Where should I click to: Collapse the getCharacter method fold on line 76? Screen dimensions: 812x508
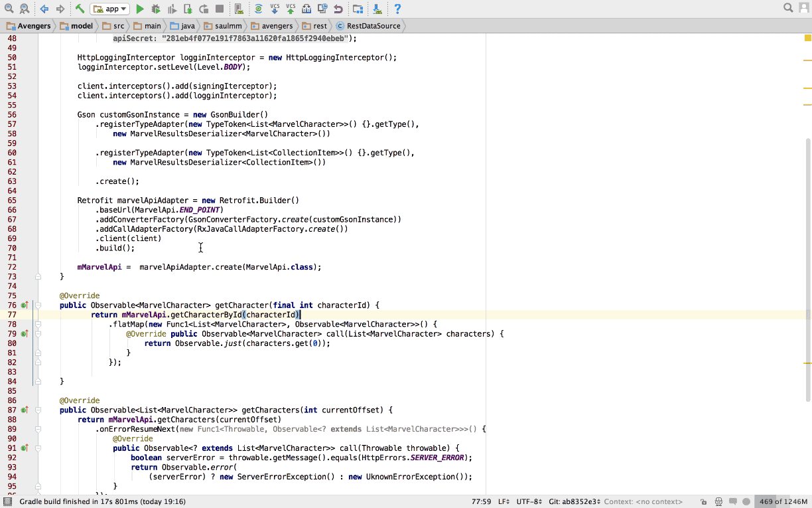point(38,305)
